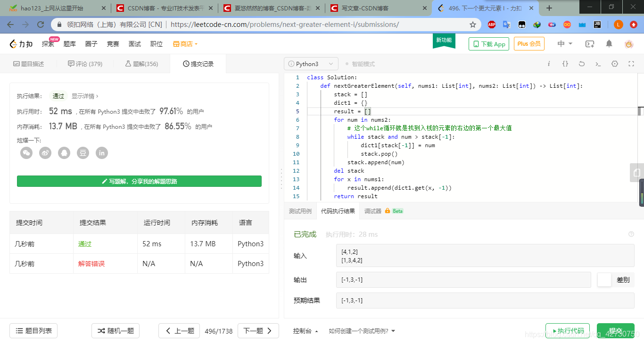The image size is (644, 343).
Task: Select the 代码执行结果 tab
Action: coord(338,211)
